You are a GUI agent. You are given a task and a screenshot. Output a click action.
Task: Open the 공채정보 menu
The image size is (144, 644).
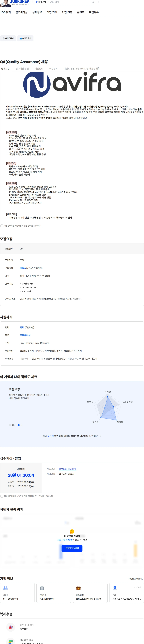37,12
